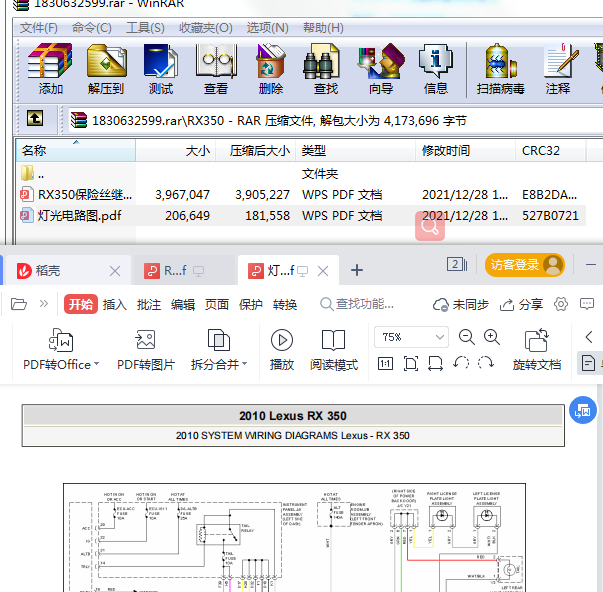This screenshot has width=603, height=592.
Task: Close the 灯...f document tab
Action: point(323,271)
